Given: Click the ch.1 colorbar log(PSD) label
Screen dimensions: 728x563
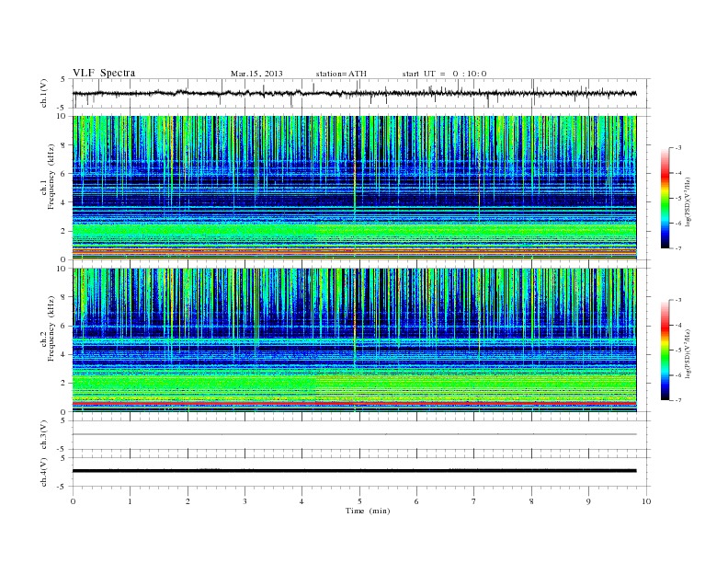Looking at the screenshot, I should (688, 201).
